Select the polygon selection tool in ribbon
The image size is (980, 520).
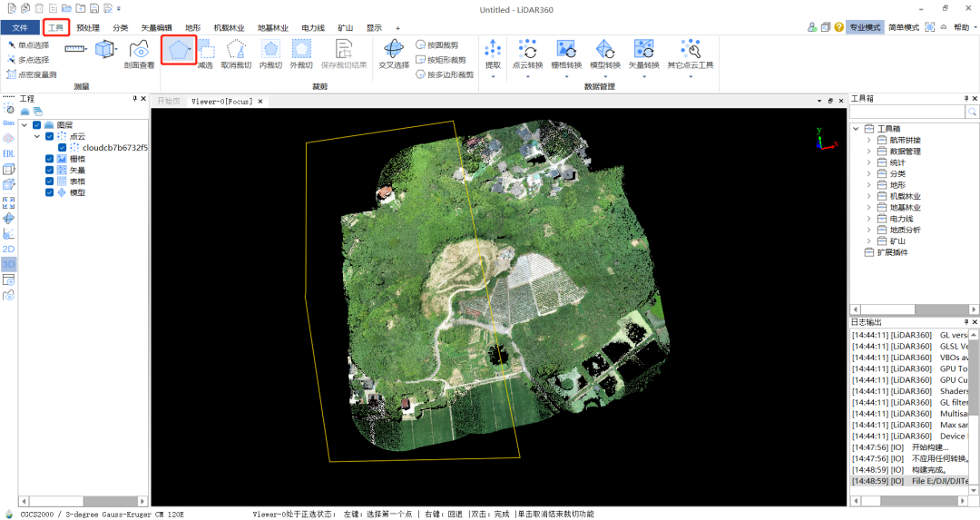179,49
